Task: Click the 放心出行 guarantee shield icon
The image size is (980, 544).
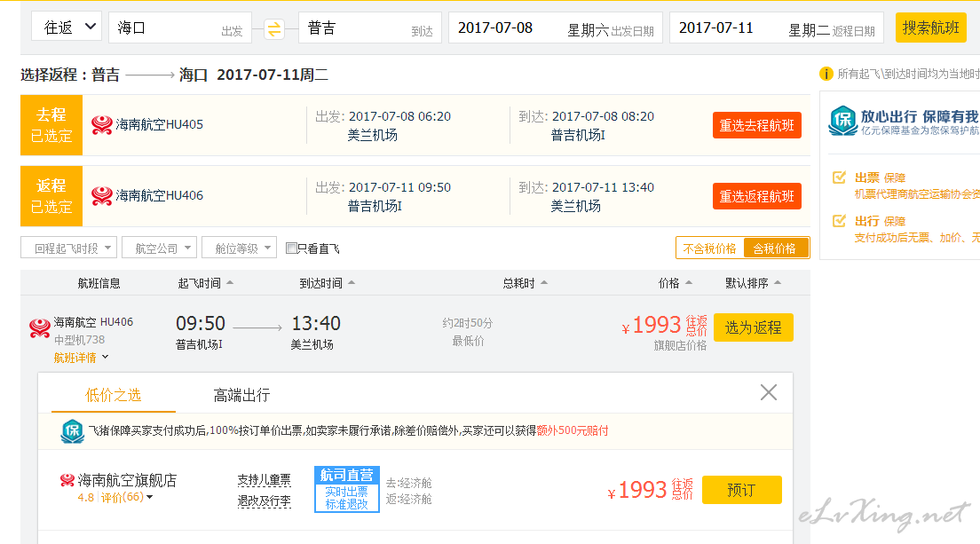Action: 842,121
